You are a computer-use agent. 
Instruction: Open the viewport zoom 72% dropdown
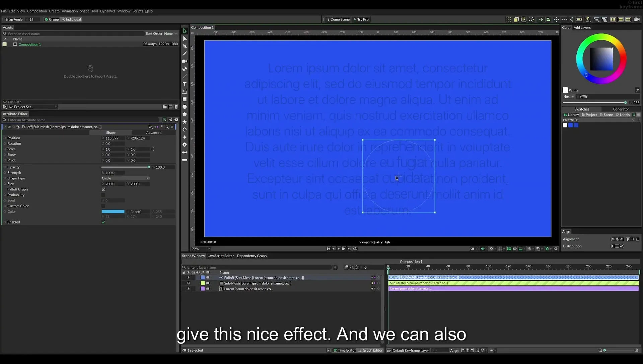coord(201,249)
